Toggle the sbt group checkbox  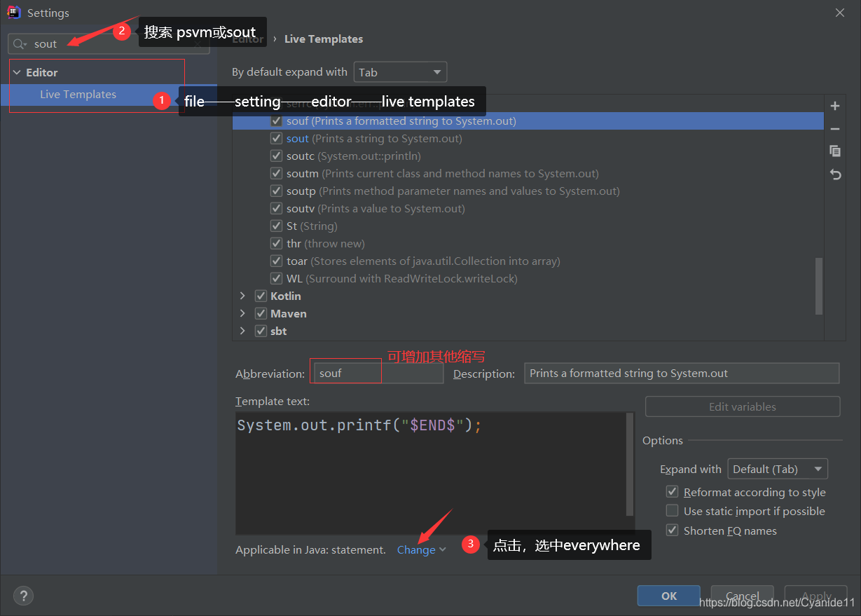point(261,331)
